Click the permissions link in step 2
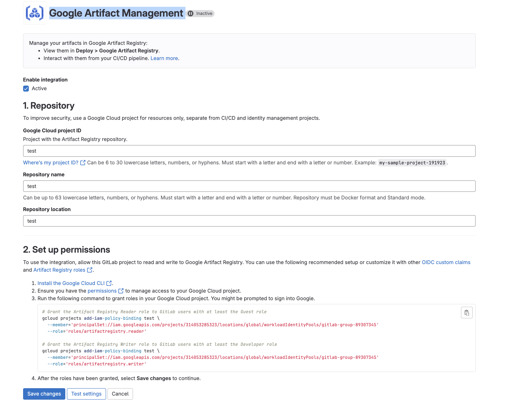 pyautogui.click(x=102, y=291)
